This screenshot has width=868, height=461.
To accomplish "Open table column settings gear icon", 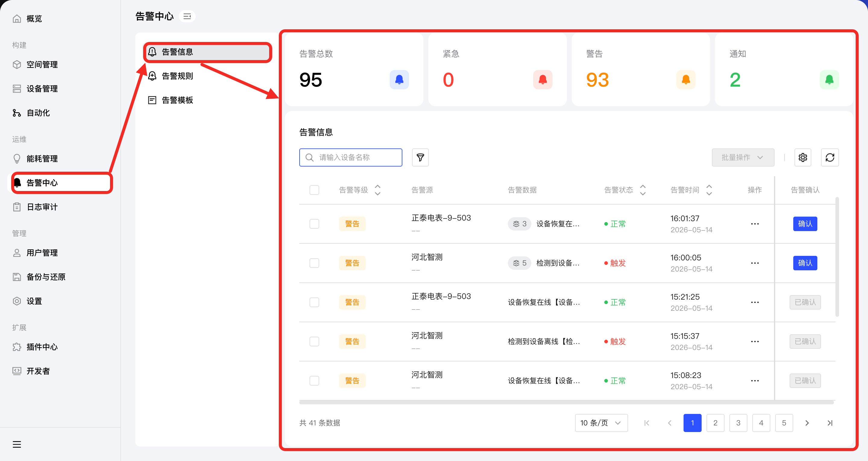I will tap(803, 157).
